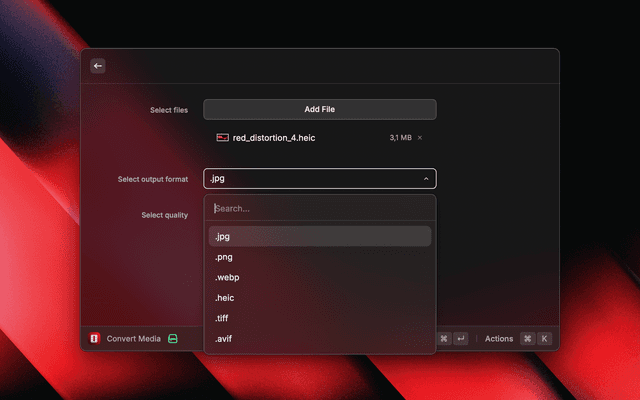Focus the Search field in the dropdown
640x400 pixels.
pos(320,208)
